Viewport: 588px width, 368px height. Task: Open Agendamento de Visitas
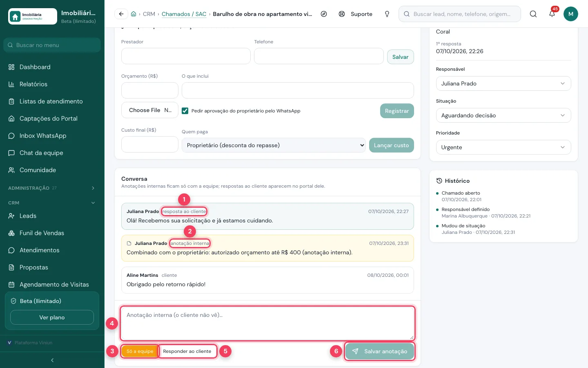click(52, 285)
